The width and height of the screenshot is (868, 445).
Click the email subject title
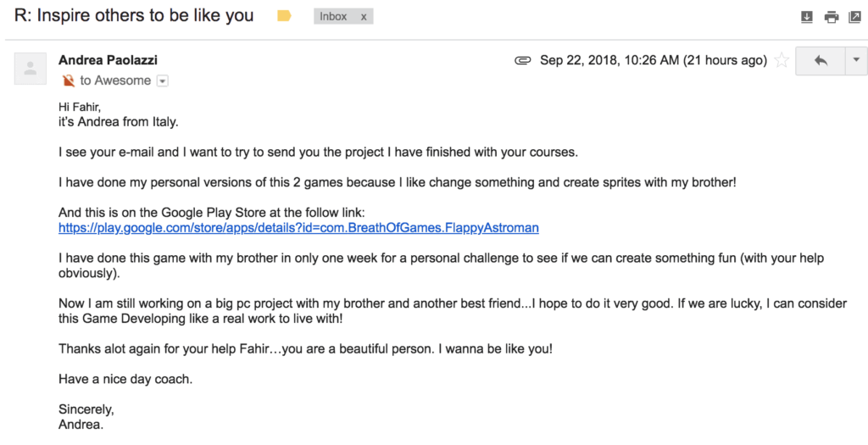(134, 15)
